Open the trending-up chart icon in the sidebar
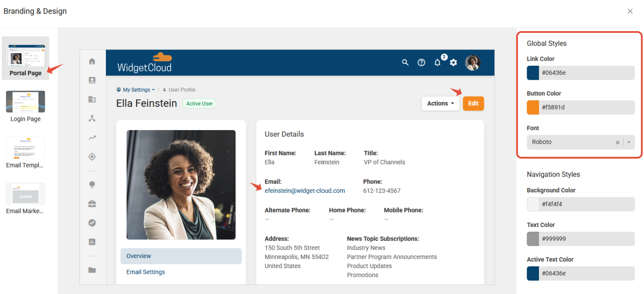The image size is (644, 294). pos(92,138)
